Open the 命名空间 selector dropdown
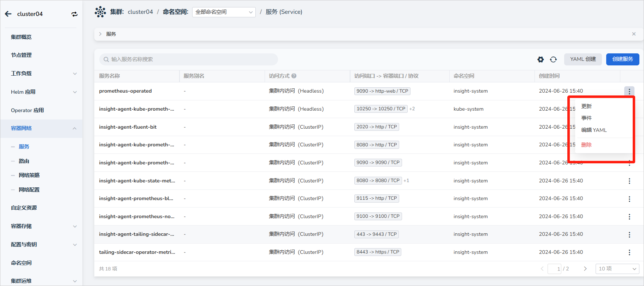644x286 pixels. (x=224, y=12)
